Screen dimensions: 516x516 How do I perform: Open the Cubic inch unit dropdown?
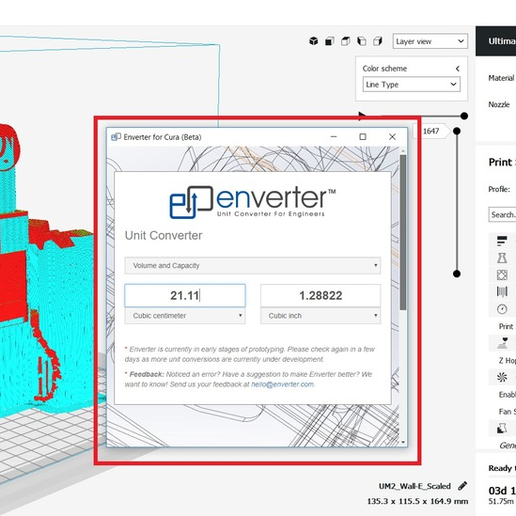coord(320,316)
